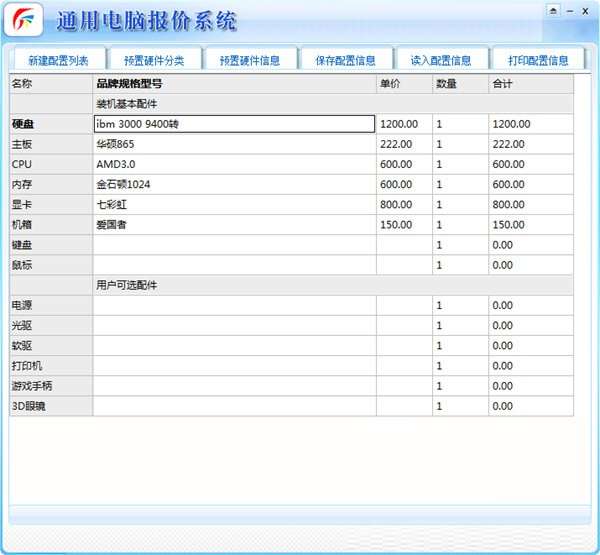
Task: Click the 3D眼镜 brand model cell
Action: [x=234, y=406]
